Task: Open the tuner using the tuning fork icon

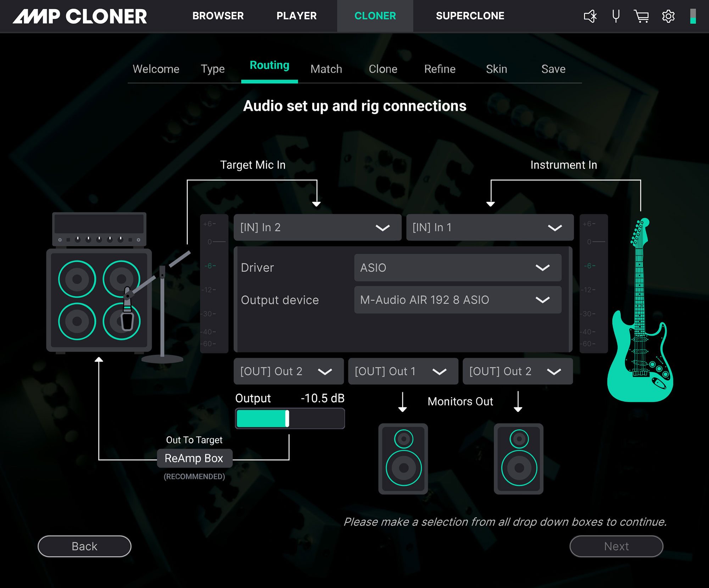Action: click(x=616, y=16)
